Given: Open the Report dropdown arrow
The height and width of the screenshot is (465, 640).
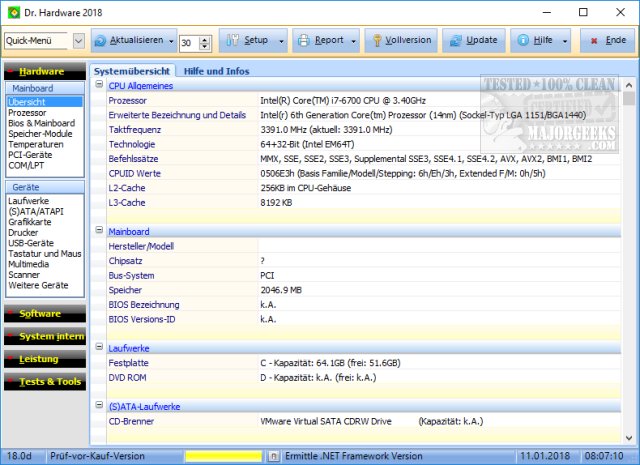Looking at the screenshot, I should coord(354,42).
